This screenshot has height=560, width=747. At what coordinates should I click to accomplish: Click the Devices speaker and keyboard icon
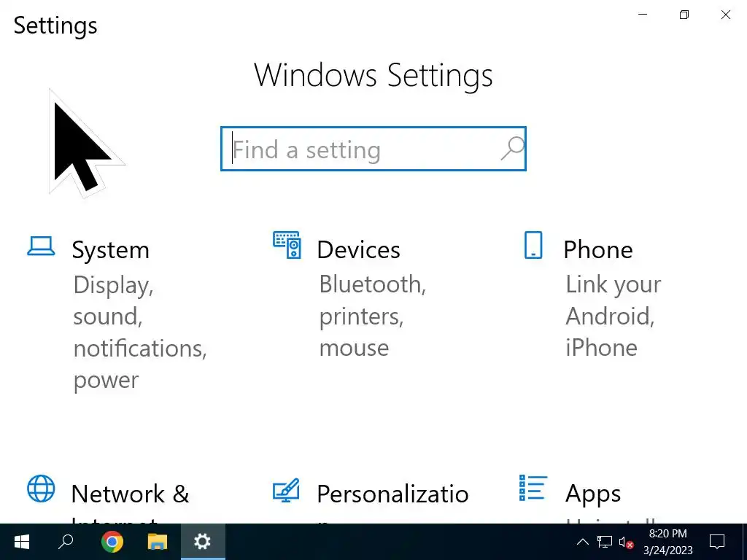coord(287,245)
